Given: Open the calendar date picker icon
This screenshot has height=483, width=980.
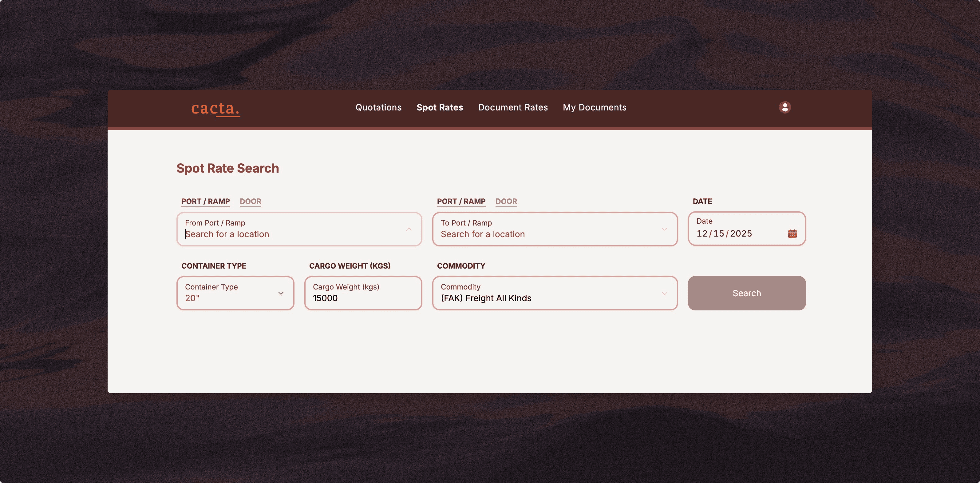Looking at the screenshot, I should tap(792, 233).
